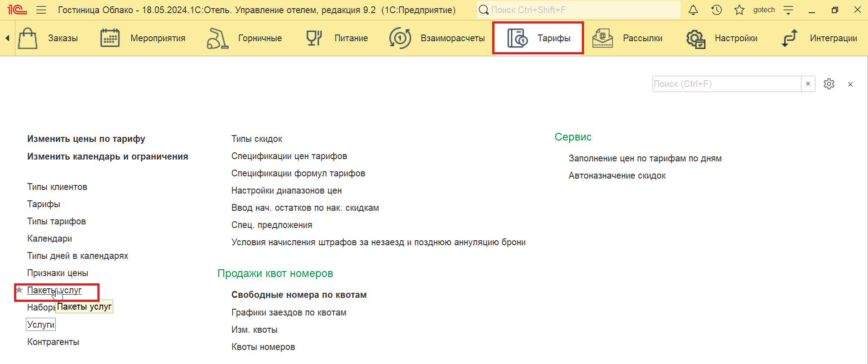Open Контрагенты

[x=53, y=342]
